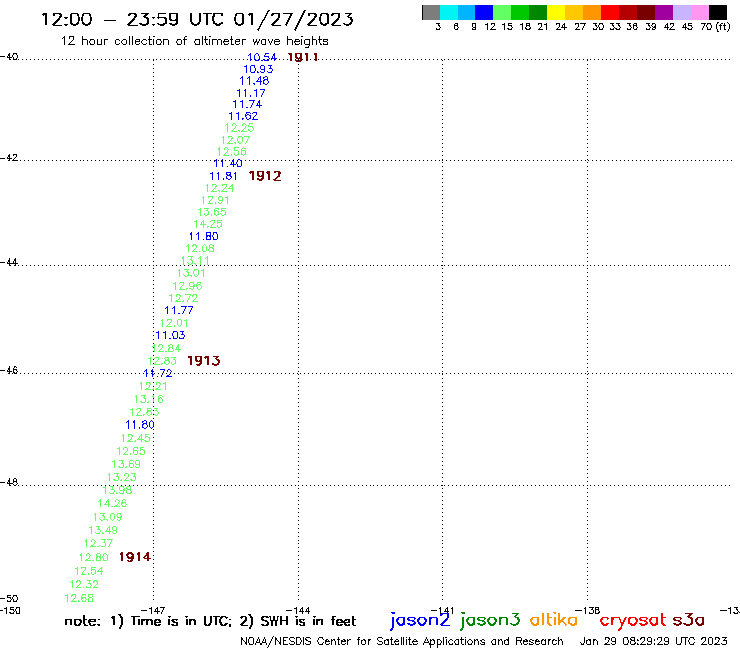Click the NOAA/NESDIS Center credit line

(x=402, y=642)
